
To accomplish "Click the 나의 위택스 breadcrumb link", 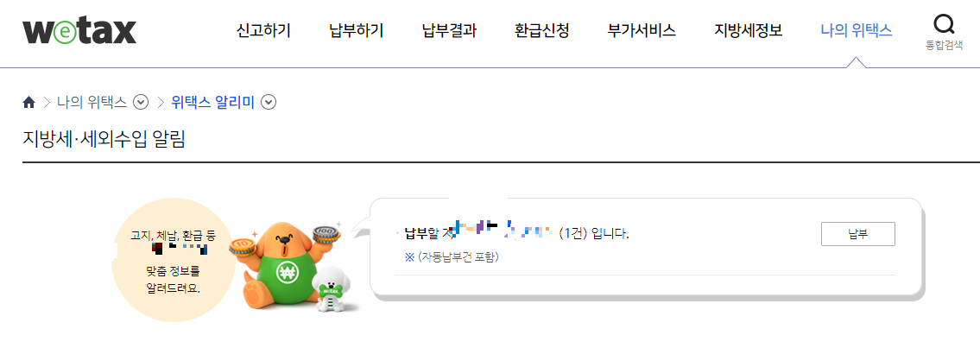I will coord(92,103).
